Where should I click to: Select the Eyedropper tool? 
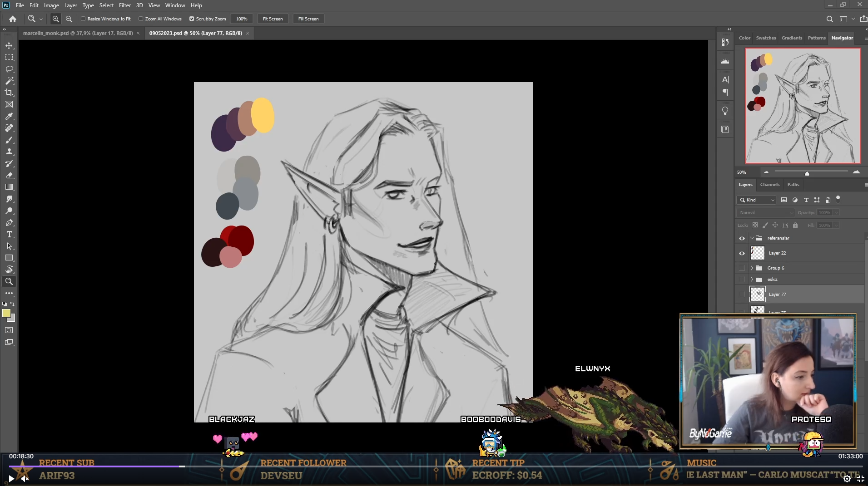coord(9,116)
